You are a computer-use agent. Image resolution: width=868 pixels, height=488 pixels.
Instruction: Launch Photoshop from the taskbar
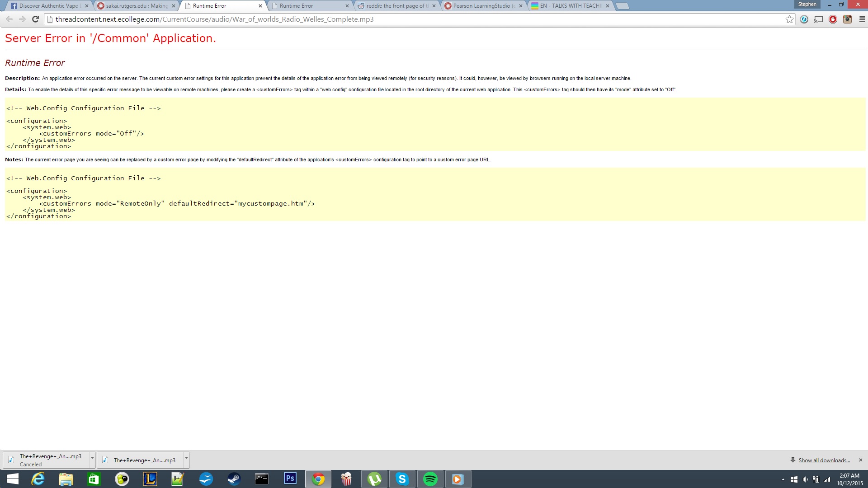coord(290,479)
